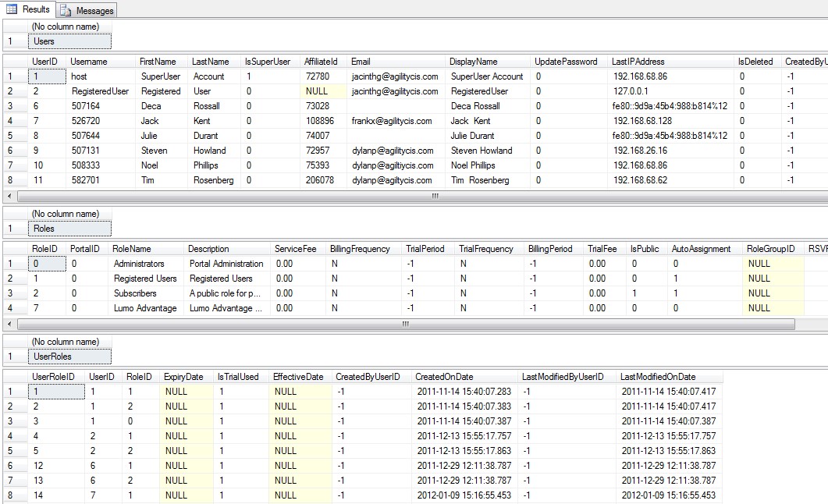Click the UserID column header in Users grid
This screenshot has width=828, height=504.
pos(47,62)
